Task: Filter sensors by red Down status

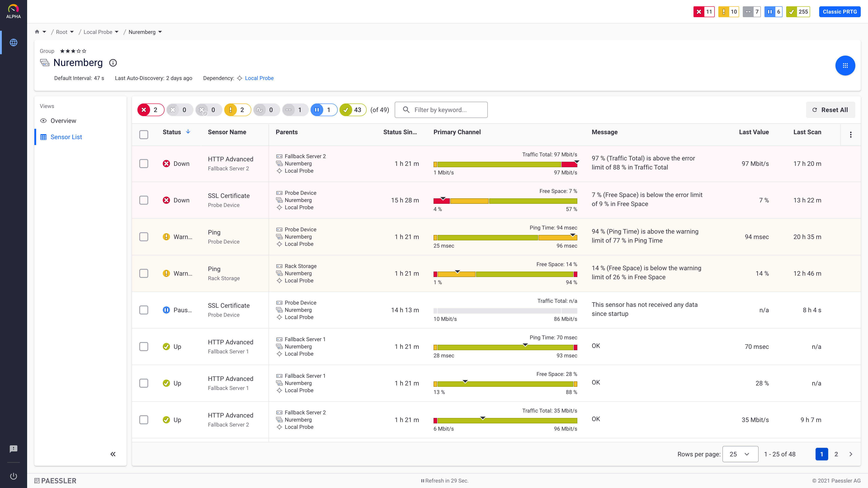Action: [x=150, y=110]
